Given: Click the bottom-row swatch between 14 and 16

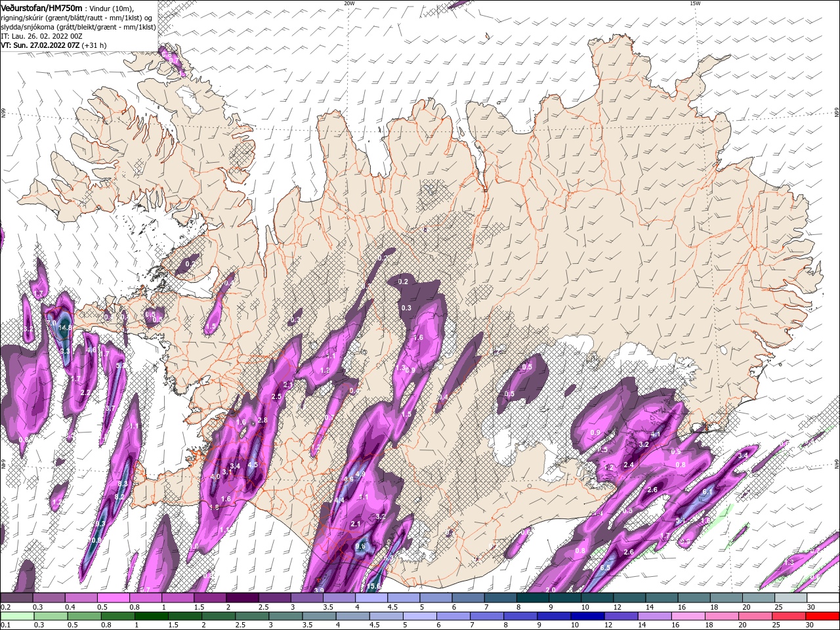Looking at the screenshot, I should 655,616.
